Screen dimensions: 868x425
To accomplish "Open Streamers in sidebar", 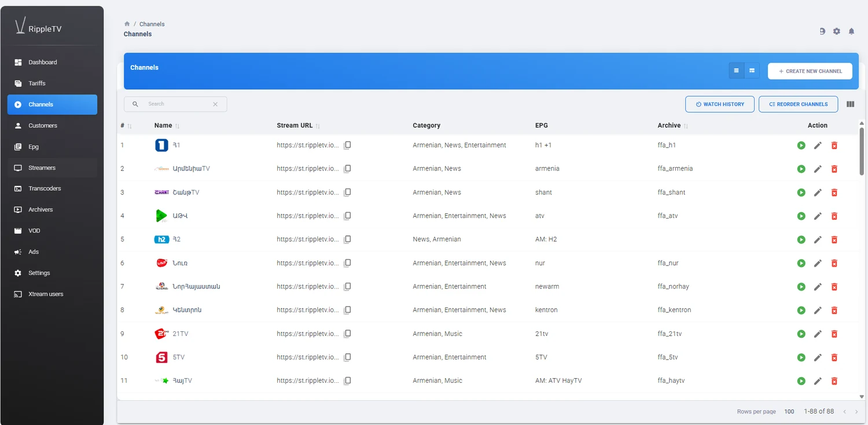I will 52,168.
